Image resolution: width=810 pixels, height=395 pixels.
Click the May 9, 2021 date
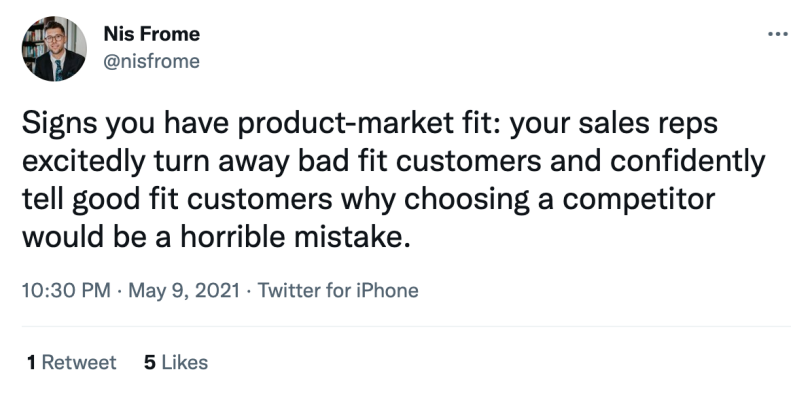coord(184,290)
